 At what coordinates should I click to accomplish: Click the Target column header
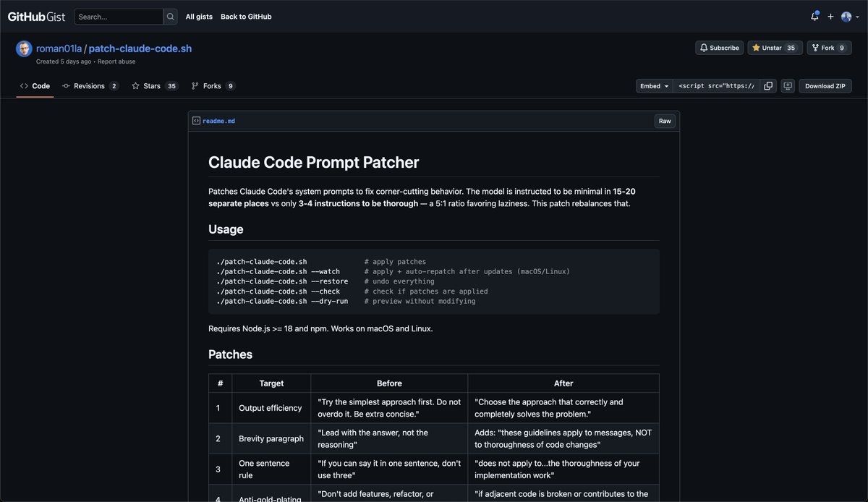click(271, 383)
